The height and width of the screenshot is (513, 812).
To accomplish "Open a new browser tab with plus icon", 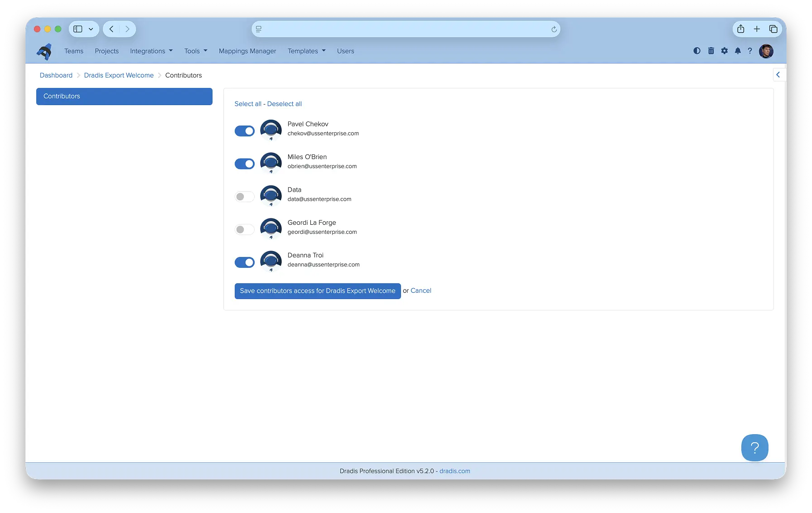I will [x=757, y=29].
